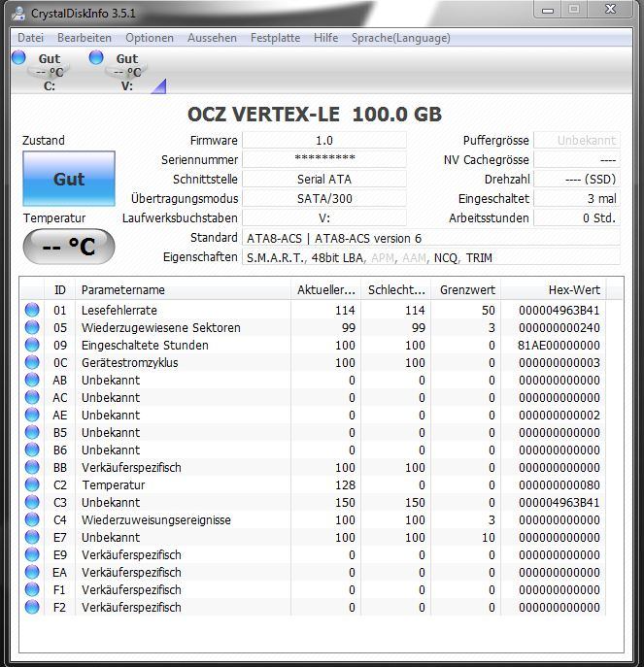
Task: Select drive V: in disk bar
Action: click(127, 72)
